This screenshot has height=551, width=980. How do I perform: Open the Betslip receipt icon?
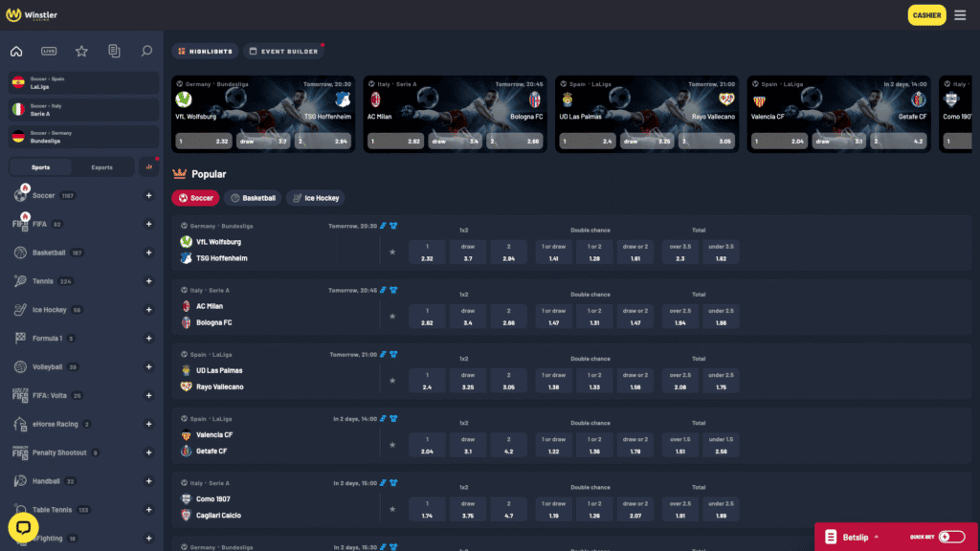(831, 537)
